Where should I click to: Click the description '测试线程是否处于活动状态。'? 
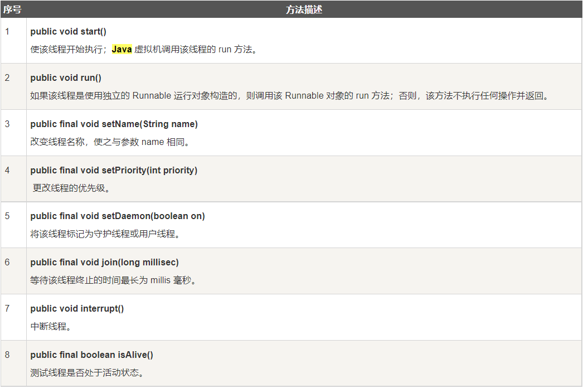pyautogui.click(x=87, y=372)
